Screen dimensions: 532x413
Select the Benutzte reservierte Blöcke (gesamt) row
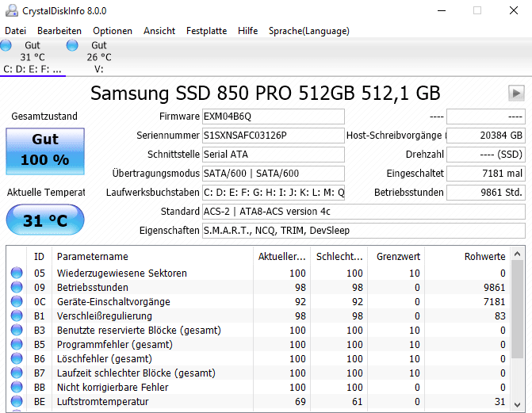pyautogui.click(x=258, y=330)
